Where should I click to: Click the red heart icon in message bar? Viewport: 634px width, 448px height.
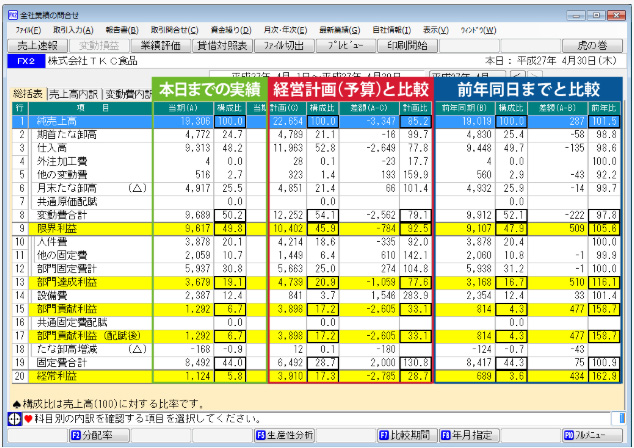click(x=28, y=419)
